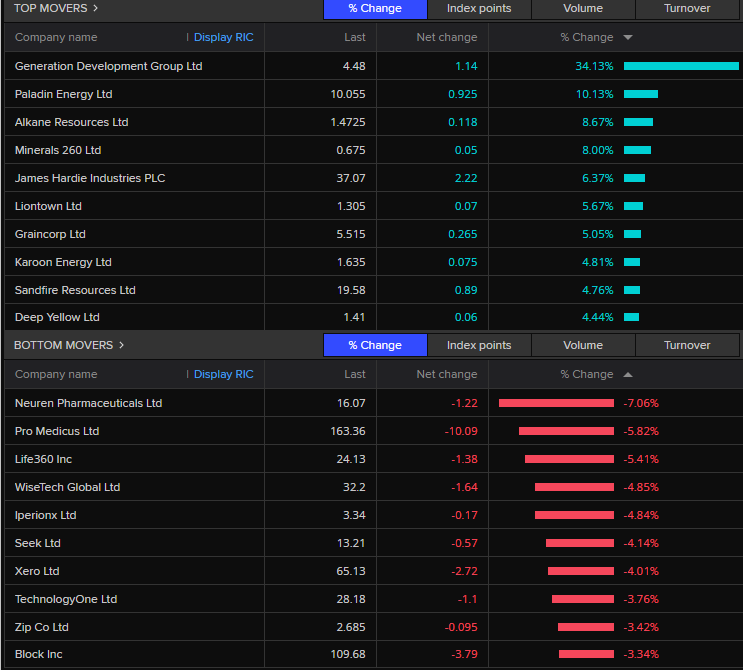Click TOP MOVERS heading text
The height and width of the screenshot is (670, 743).
51,8
